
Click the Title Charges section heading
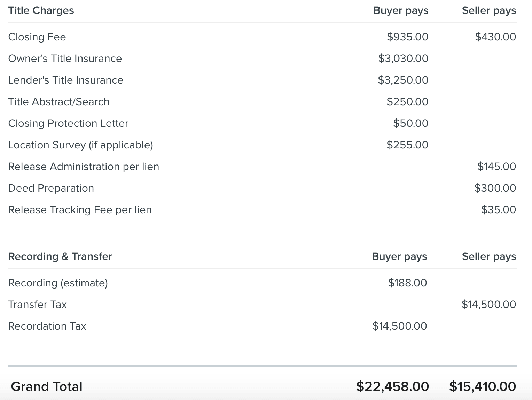pos(41,11)
